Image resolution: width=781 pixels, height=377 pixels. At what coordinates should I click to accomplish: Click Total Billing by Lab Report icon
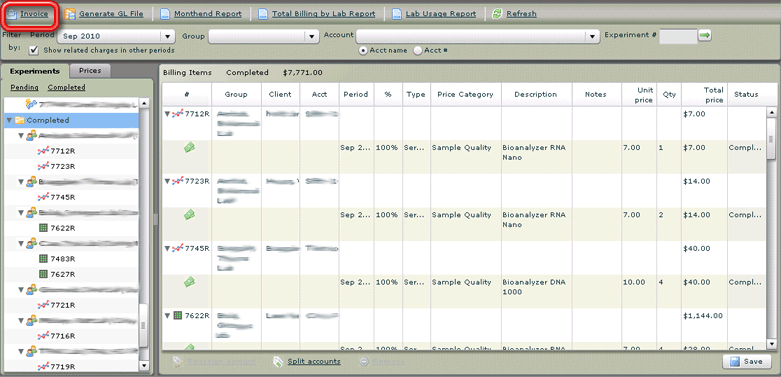(263, 14)
